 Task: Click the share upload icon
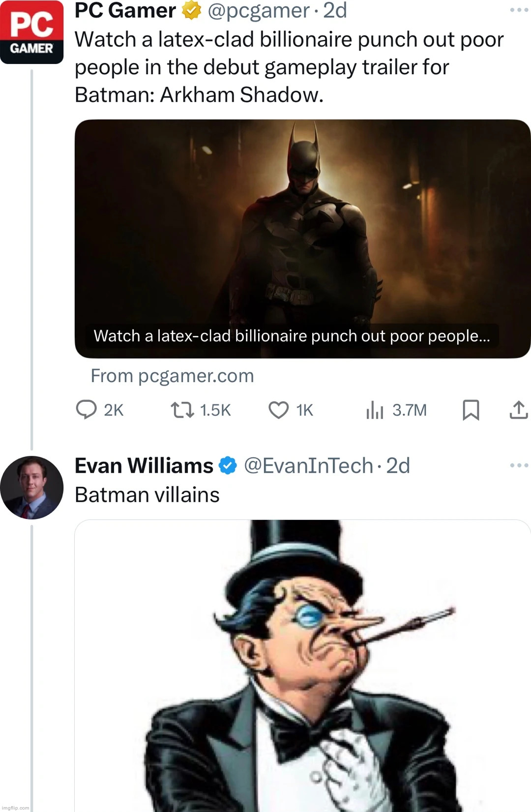518,410
